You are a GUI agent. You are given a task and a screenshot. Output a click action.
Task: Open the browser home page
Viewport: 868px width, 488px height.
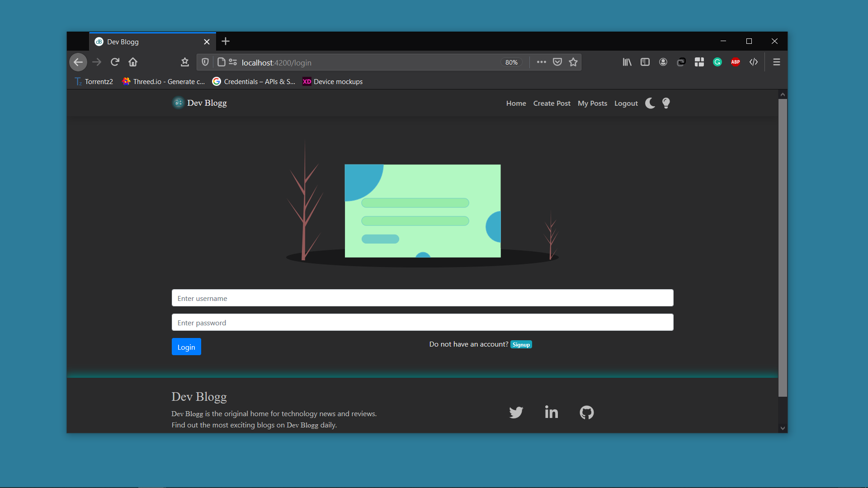133,62
